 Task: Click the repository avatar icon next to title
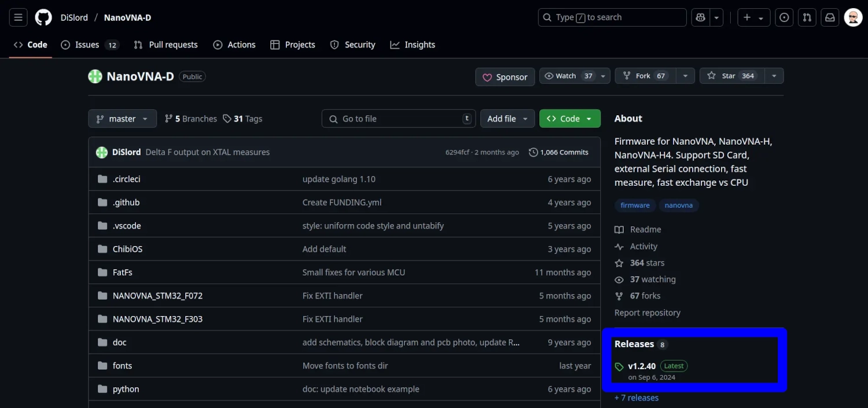tap(95, 76)
